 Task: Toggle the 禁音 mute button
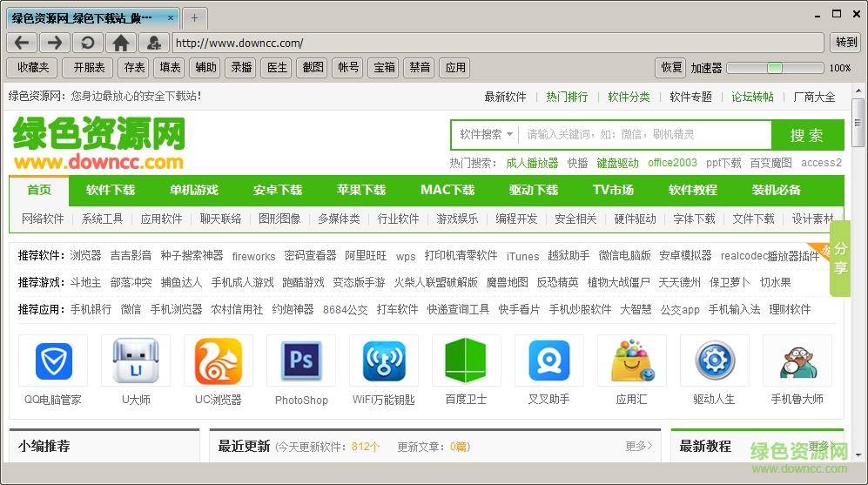[420, 67]
